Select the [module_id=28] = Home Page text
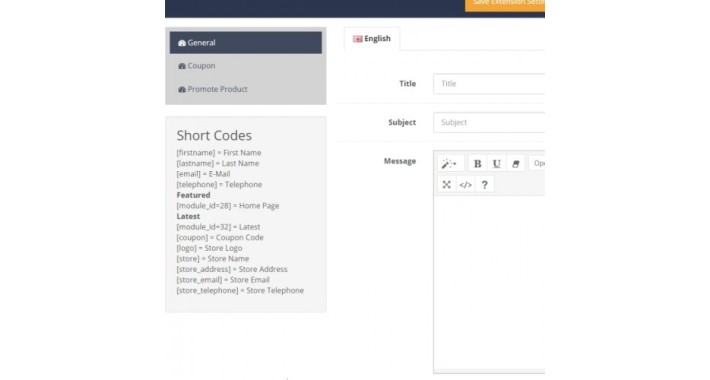710x380 pixels. [x=228, y=206]
